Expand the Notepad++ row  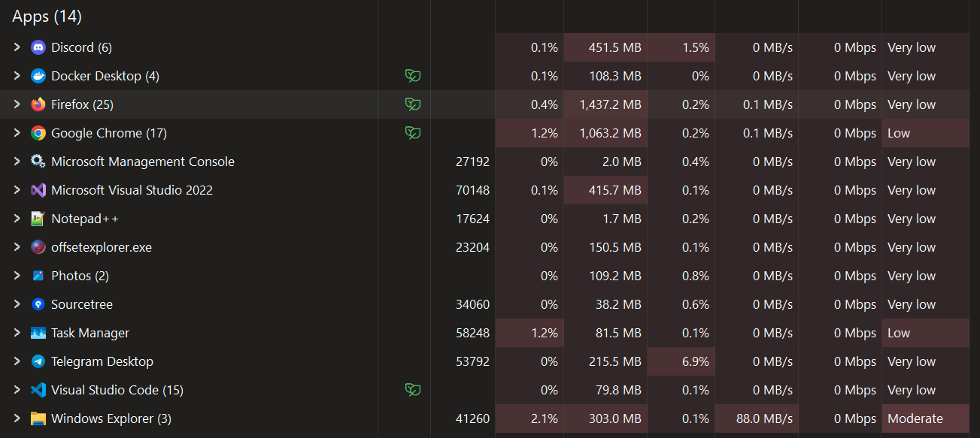pos(17,219)
